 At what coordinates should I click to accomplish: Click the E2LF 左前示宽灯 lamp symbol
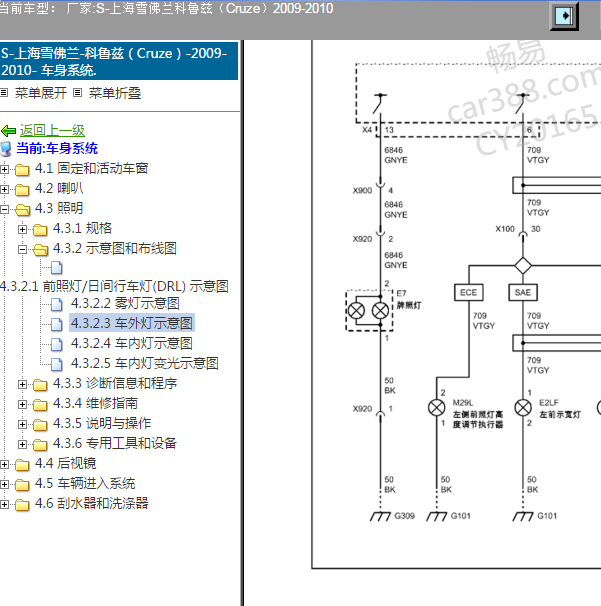coord(523,408)
